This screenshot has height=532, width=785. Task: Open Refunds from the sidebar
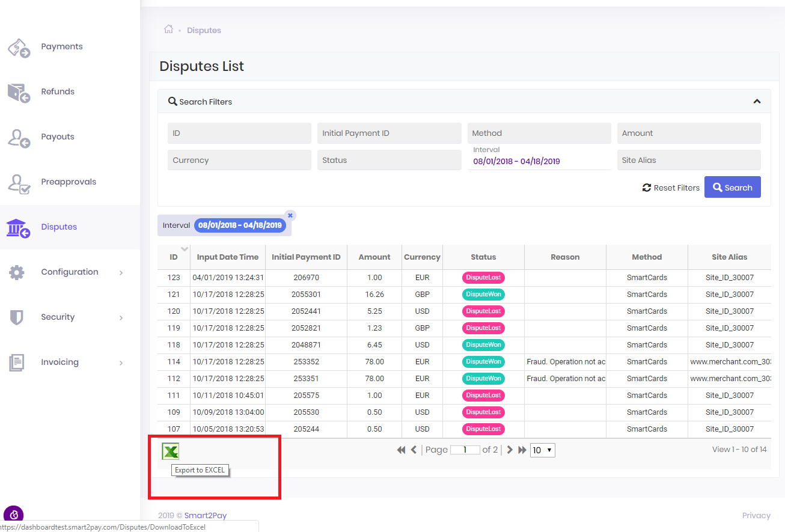[58, 92]
